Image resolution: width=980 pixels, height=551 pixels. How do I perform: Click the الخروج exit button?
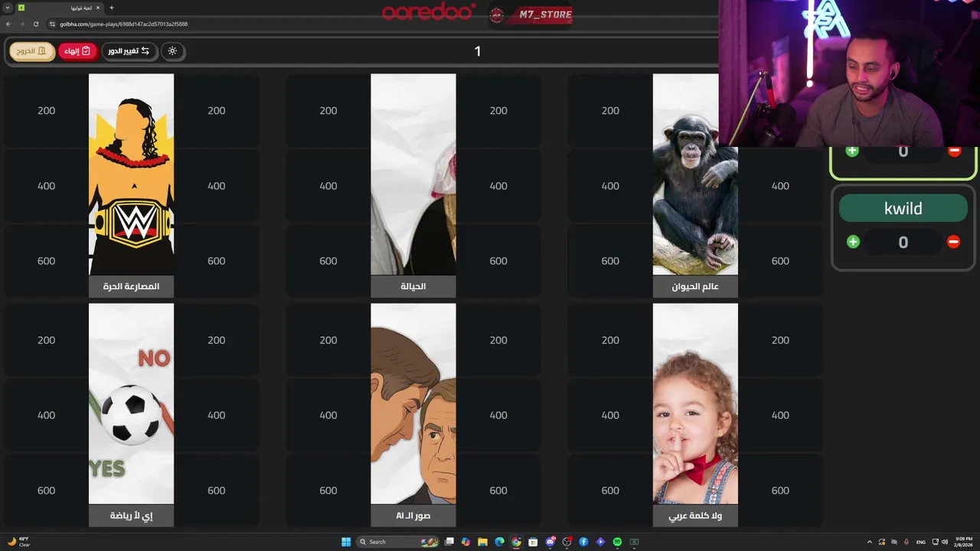coord(32,51)
